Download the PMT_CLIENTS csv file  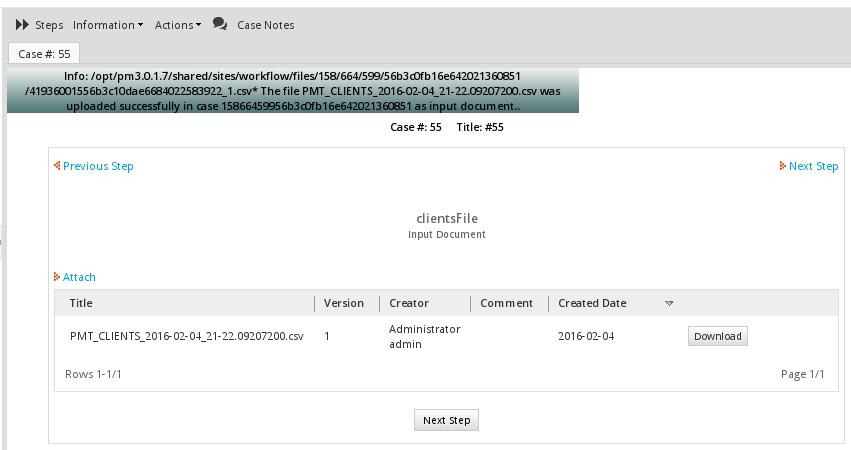717,336
